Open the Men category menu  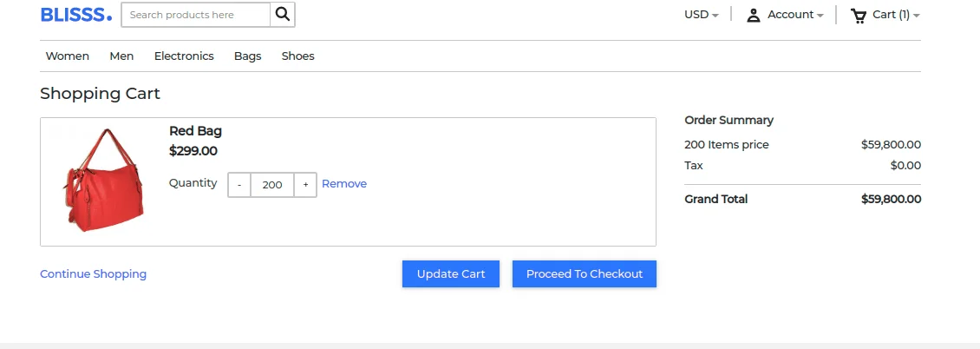[121, 56]
